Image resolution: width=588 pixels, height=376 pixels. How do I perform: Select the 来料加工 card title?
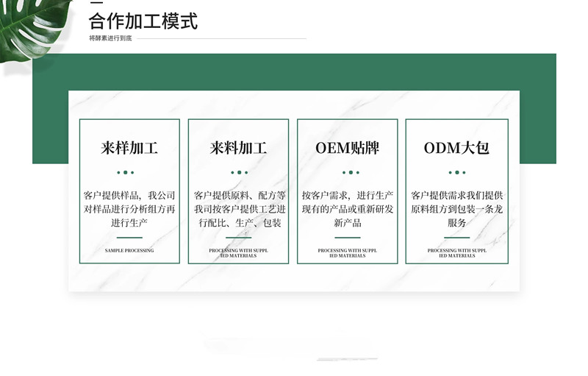tap(238, 148)
